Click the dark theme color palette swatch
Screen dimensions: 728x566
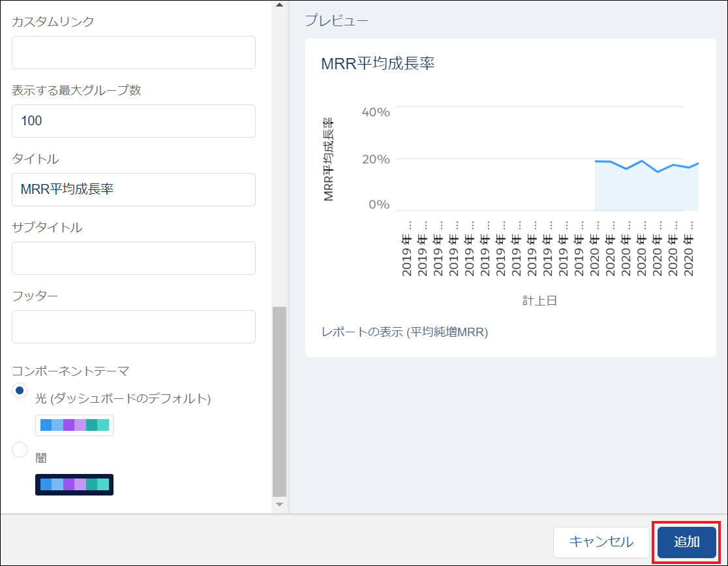click(x=74, y=484)
